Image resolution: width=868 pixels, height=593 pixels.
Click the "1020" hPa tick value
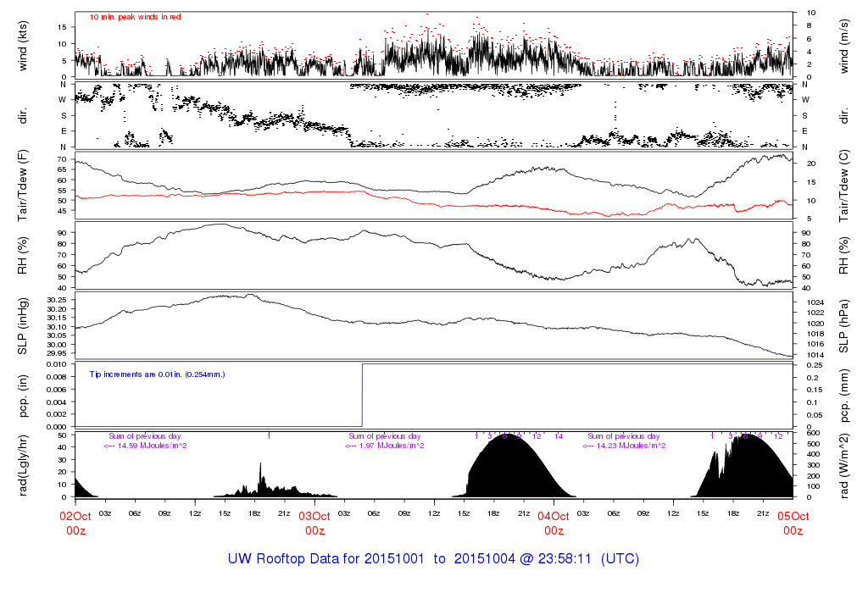(x=815, y=324)
